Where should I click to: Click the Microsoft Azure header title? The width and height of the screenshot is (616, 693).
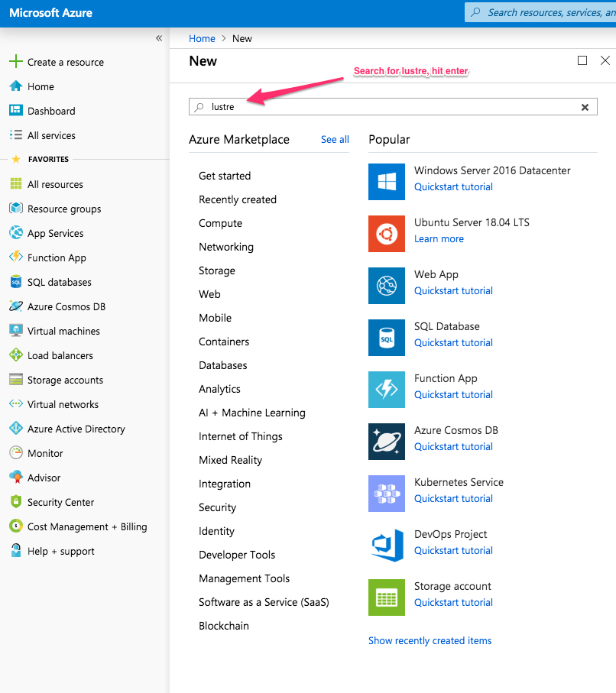coord(51,13)
